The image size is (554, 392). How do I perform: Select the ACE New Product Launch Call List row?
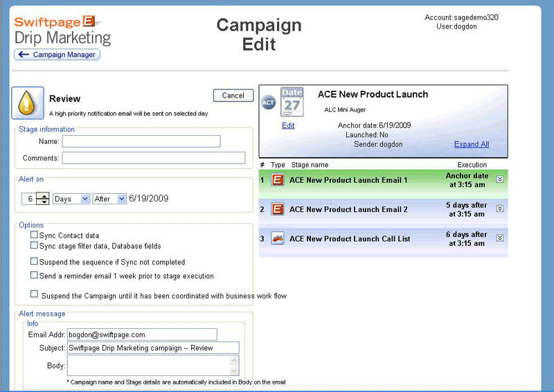(384, 242)
